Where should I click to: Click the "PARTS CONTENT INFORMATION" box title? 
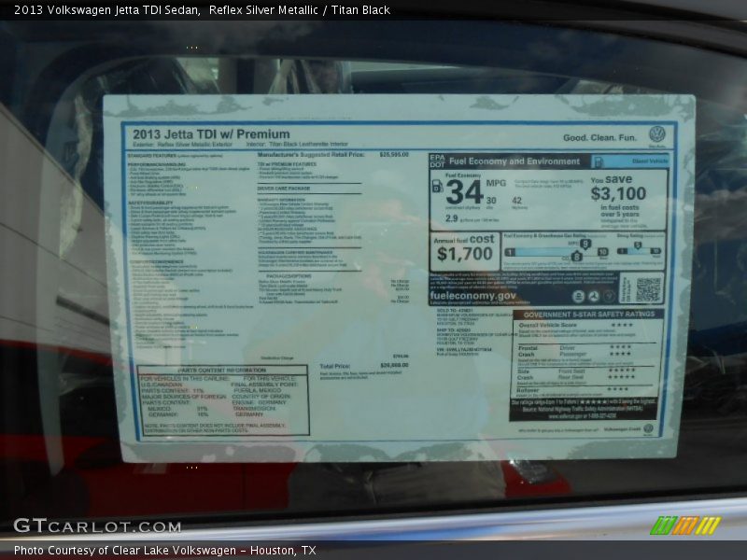(222, 370)
